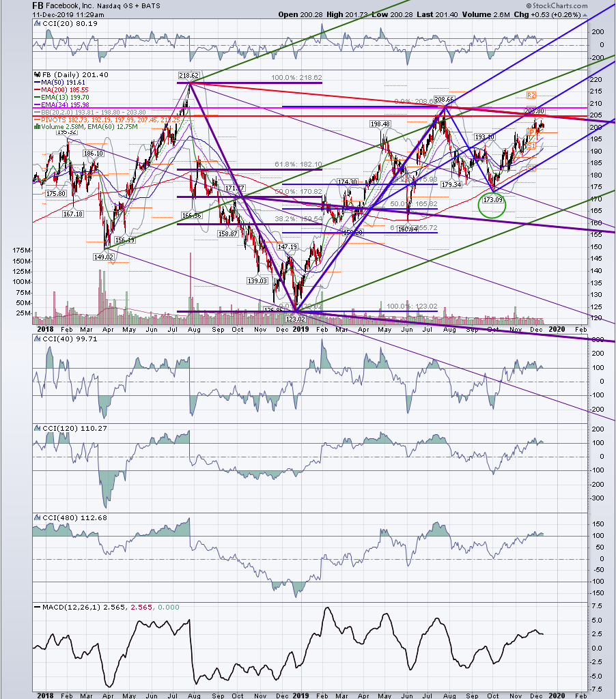The width and height of the screenshot is (616, 699).
Task: Click the 'CCI(120) 110.27' indicator label
Action: [x=74, y=429]
